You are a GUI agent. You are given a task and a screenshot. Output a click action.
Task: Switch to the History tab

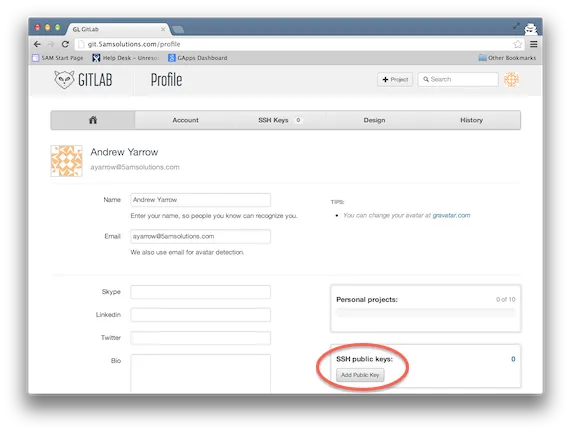(x=472, y=120)
